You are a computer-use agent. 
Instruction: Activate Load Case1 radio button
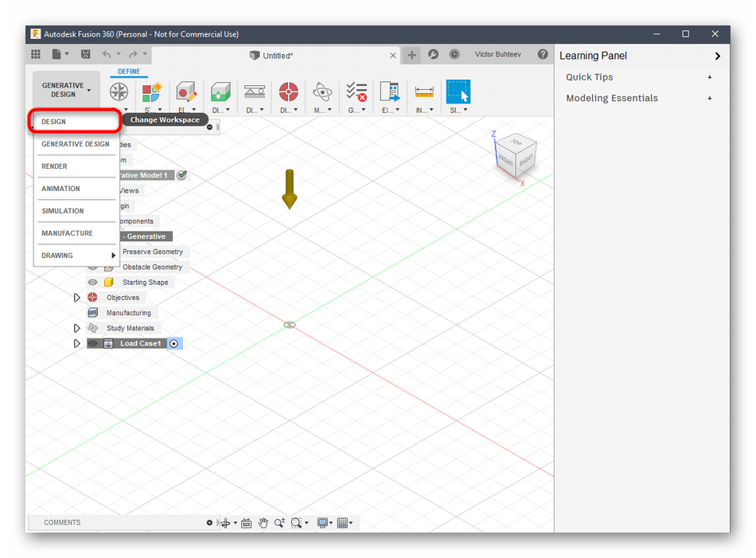tap(174, 344)
